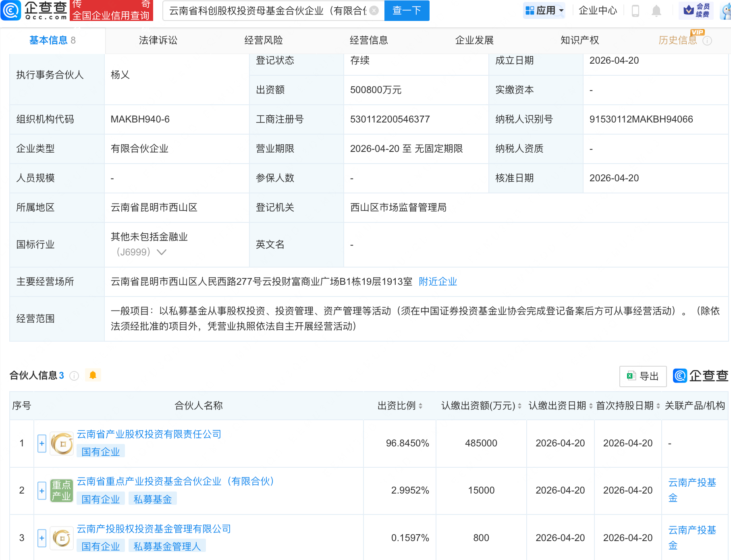
Task: Open the 附近企业 link
Action: 438,282
